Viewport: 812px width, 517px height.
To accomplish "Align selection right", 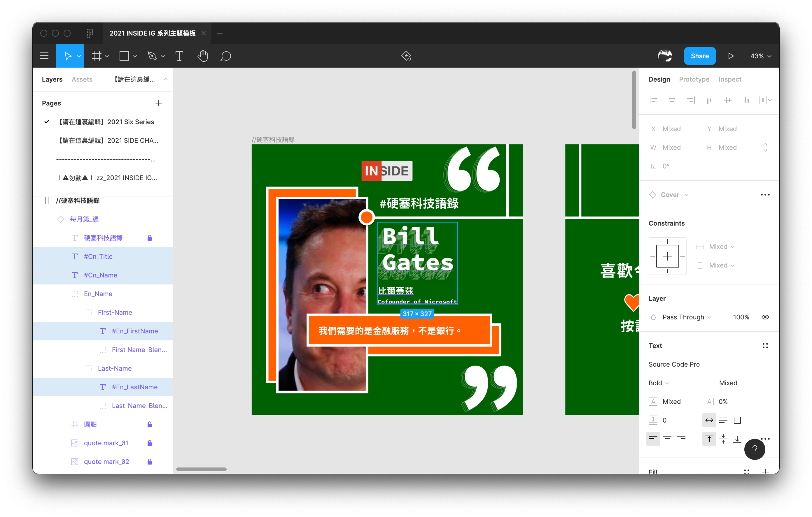I will click(x=690, y=100).
